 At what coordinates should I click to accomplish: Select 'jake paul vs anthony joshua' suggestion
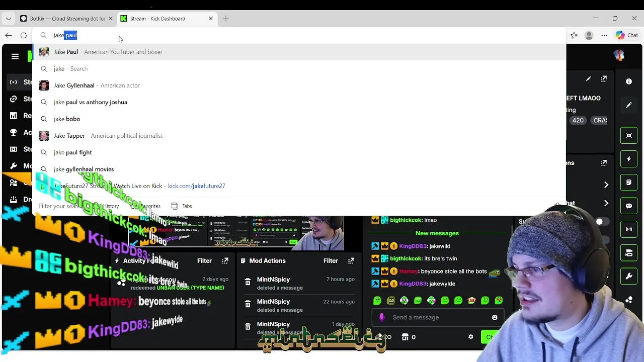(299, 102)
